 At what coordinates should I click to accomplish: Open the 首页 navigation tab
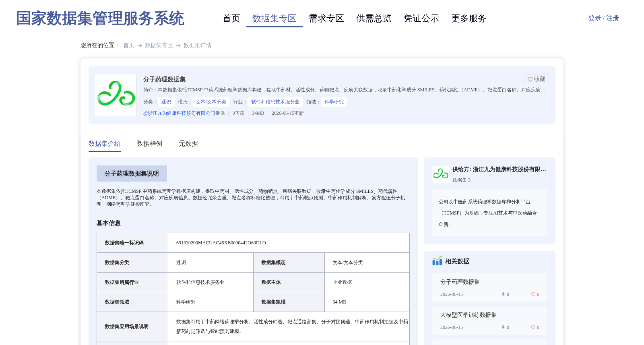click(x=231, y=19)
